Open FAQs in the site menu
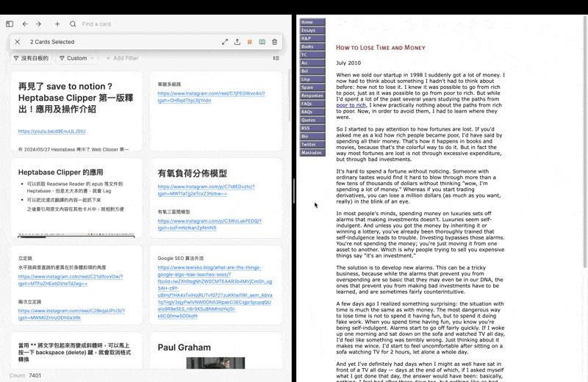Screen dimensions: 588x382 click(x=312, y=104)
